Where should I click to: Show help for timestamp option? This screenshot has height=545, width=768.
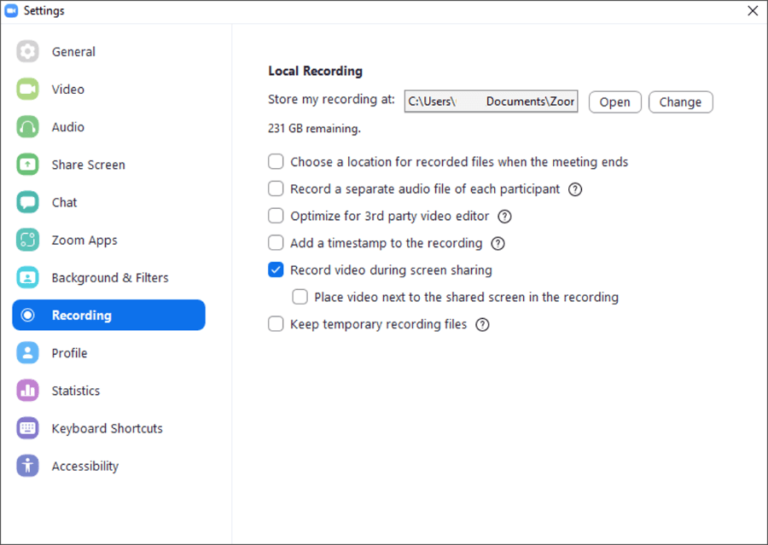(x=498, y=243)
